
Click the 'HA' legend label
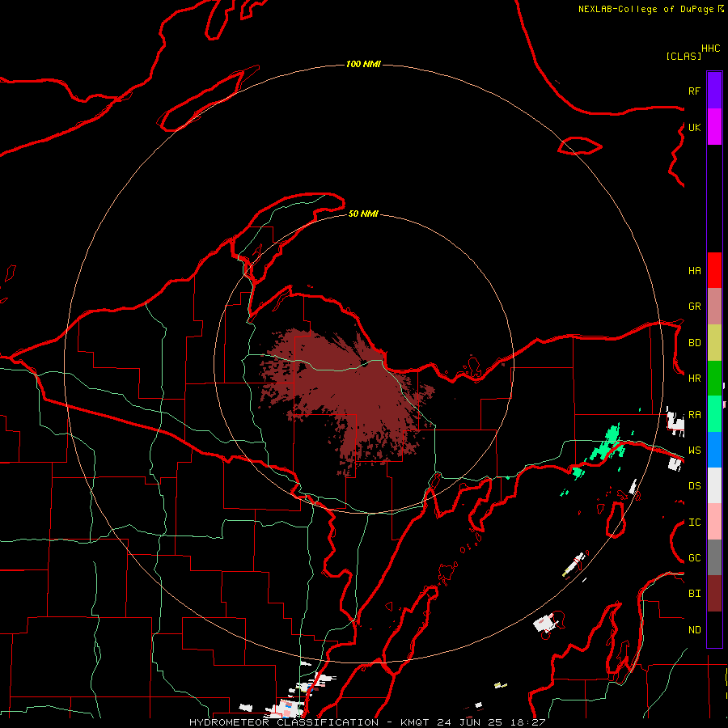[x=694, y=270]
